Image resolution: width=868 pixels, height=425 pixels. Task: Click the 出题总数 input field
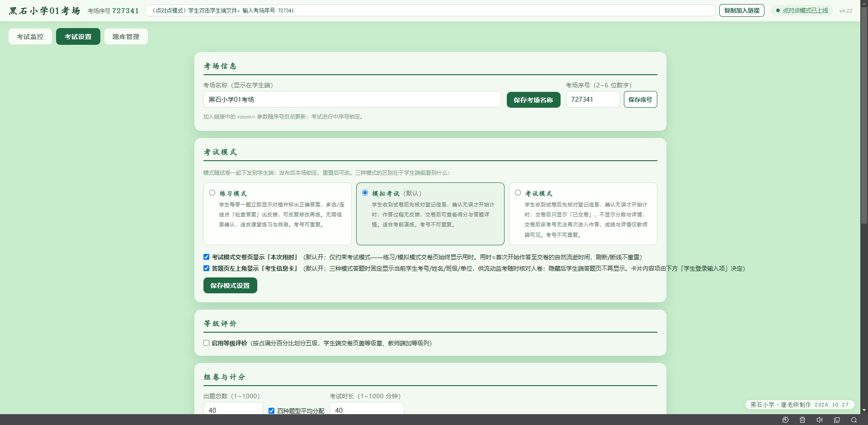[x=233, y=409]
